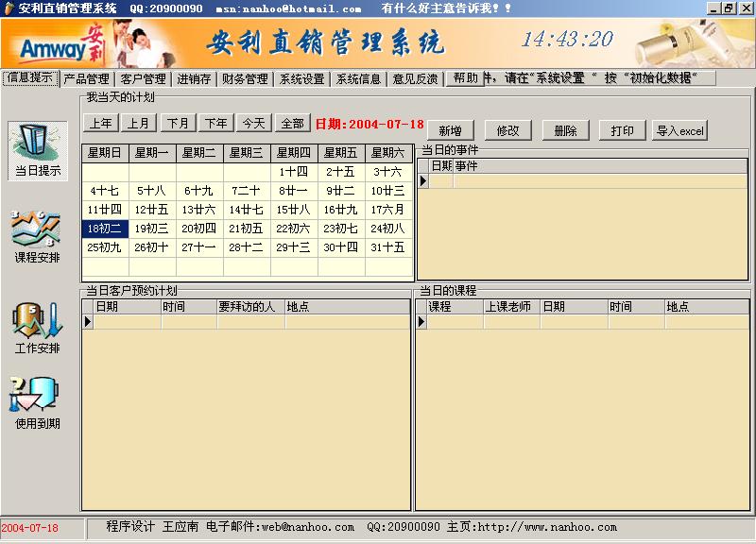The width and height of the screenshot is (756, 544).
Task: Go to previous month with 上月
Action: [x=139, y=124]
